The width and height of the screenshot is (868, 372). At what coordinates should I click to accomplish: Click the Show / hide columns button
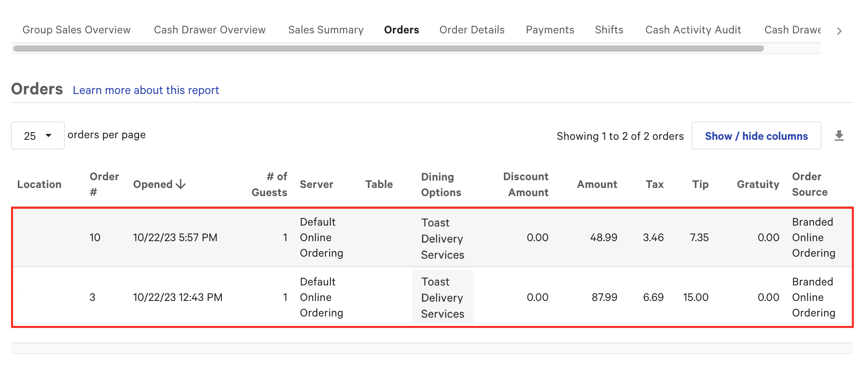click(x=756, y=136)
